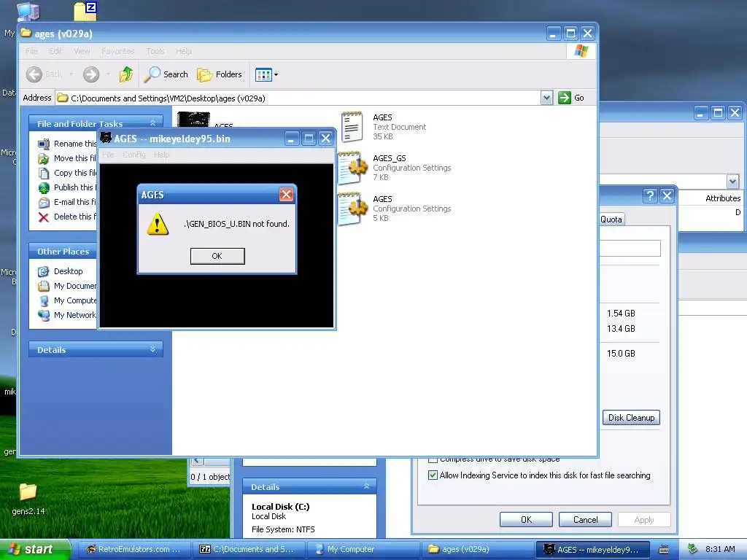
Task: Expand the address bar dropdown
Action: pos(546,98)
